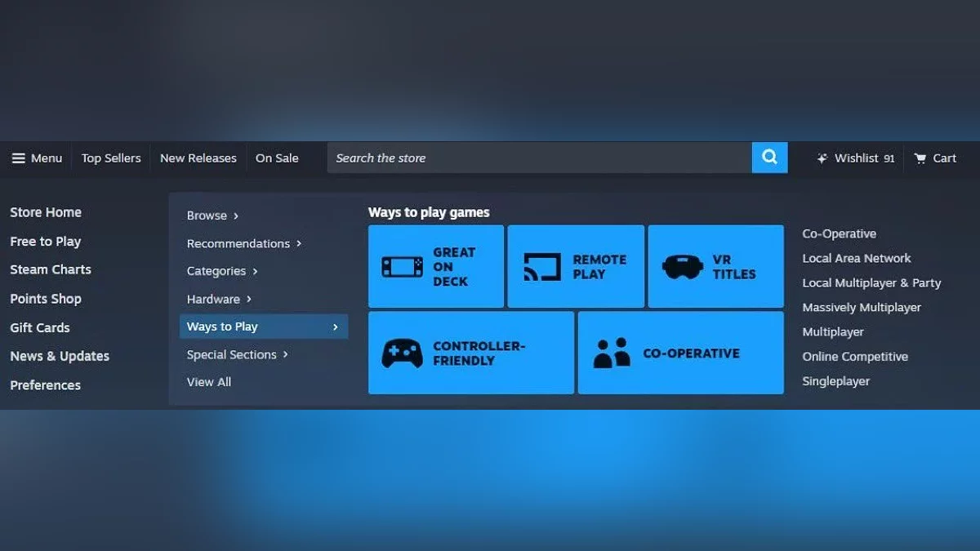
Task: Open the Singleplayer link
Action: click(836, 380)
